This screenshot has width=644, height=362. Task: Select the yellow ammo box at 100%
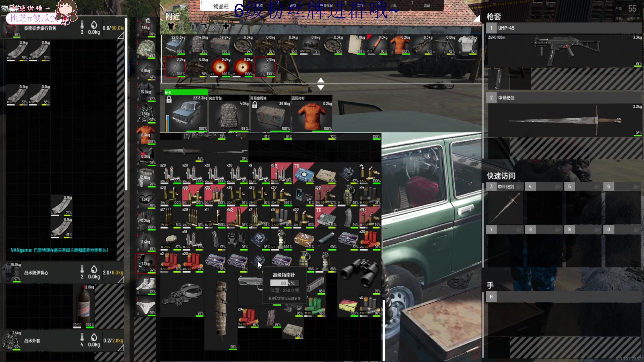[348, 305]
